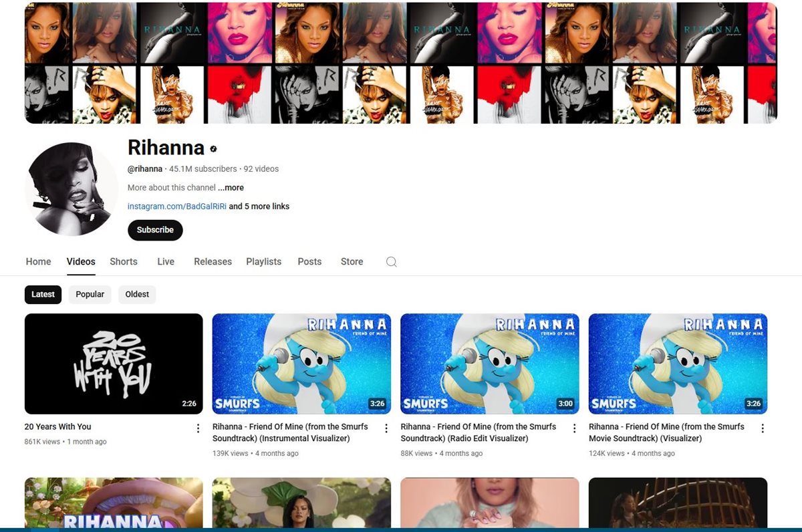Screen dimensions: 802x532
Task: Open options for Radio Edit Visualizer video
Action: tap(574, 428)
